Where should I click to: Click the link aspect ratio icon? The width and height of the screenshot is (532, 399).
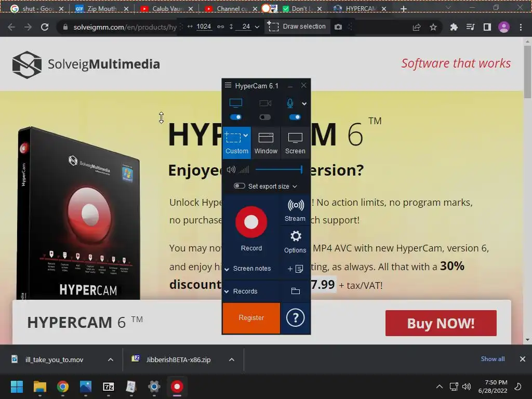220,26
